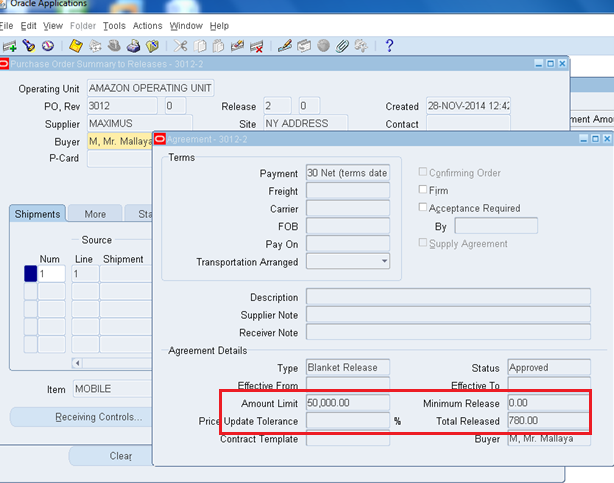Click the Supplier field MAXIMUS
The image size is (614, 483).
[x=139, y=123]
